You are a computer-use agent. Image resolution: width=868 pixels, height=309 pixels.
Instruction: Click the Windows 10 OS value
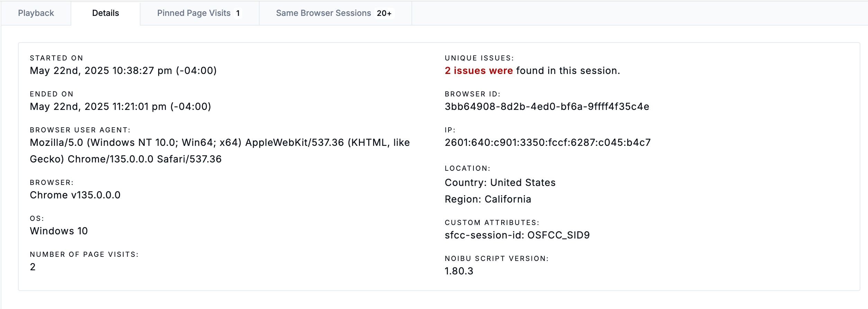[x=59, y=231]
